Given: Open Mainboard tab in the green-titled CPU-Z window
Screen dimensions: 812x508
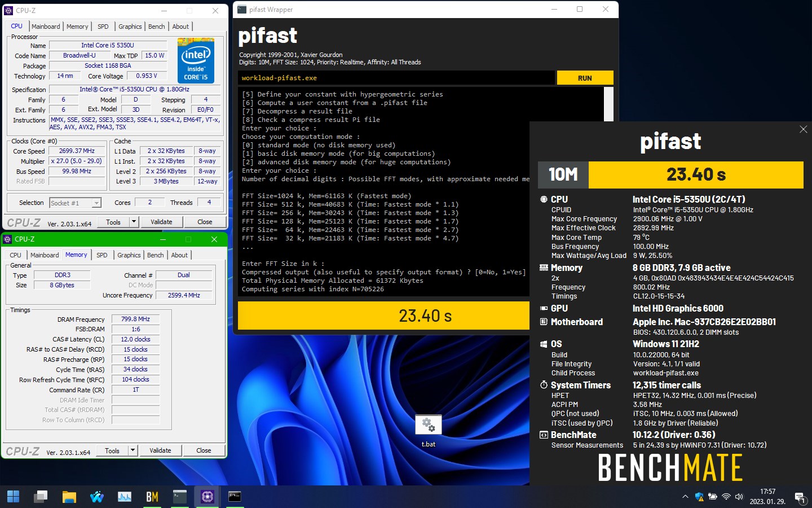Looking at the screenshot, I should pos(45,255).
